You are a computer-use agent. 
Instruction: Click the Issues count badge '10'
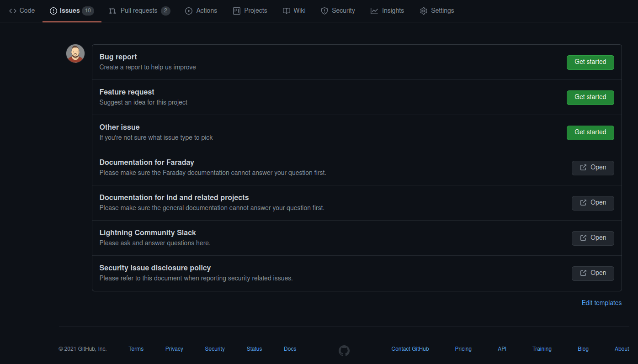tap(88, 11)
